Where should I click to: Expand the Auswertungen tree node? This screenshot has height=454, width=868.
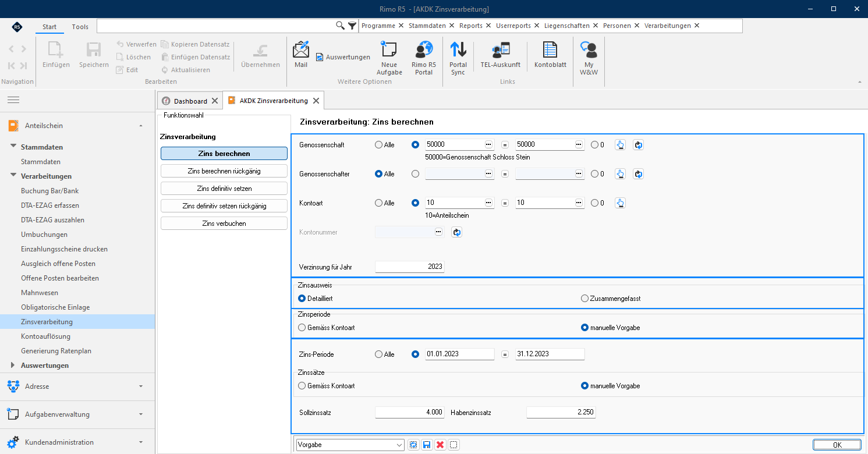(13, 366)
